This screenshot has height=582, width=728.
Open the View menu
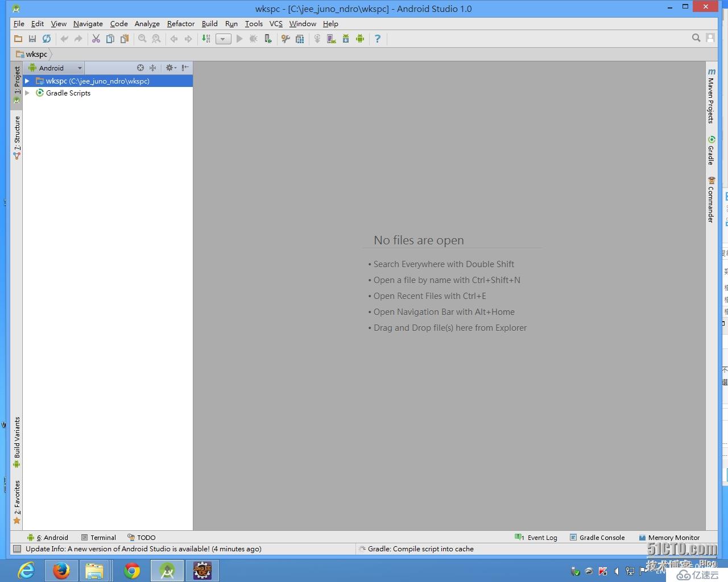[59, 23]
